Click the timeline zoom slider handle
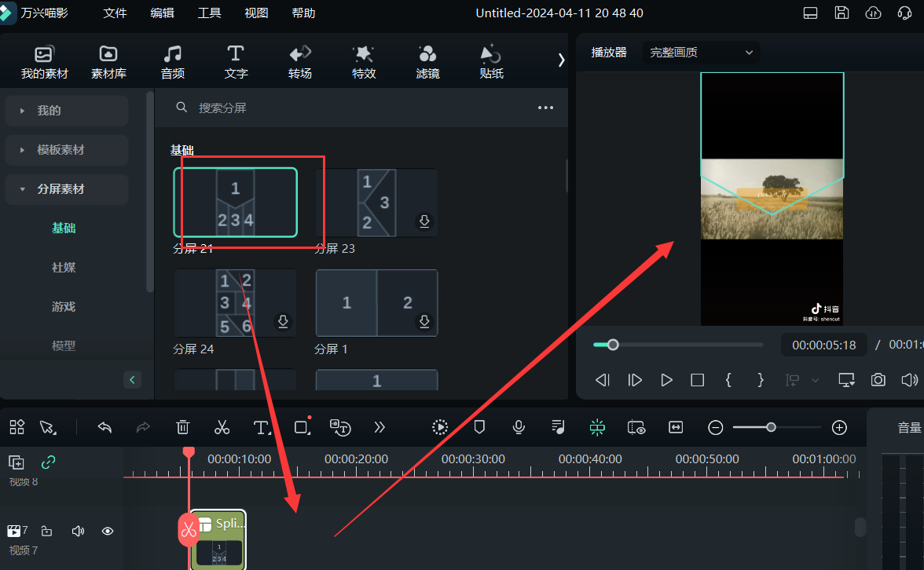 click(x=771, y=427)
